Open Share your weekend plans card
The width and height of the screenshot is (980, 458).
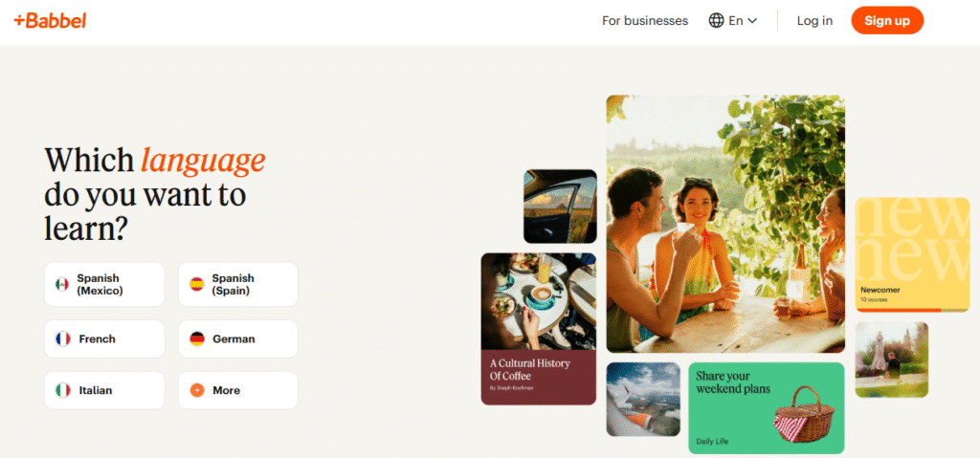pyautogui.click(x=767, y=408)
